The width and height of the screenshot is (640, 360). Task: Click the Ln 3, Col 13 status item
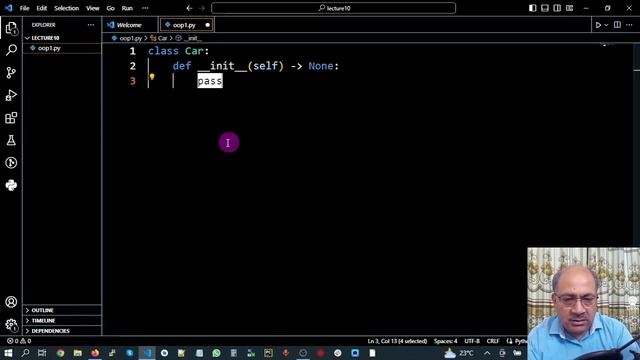coord(397,341)
